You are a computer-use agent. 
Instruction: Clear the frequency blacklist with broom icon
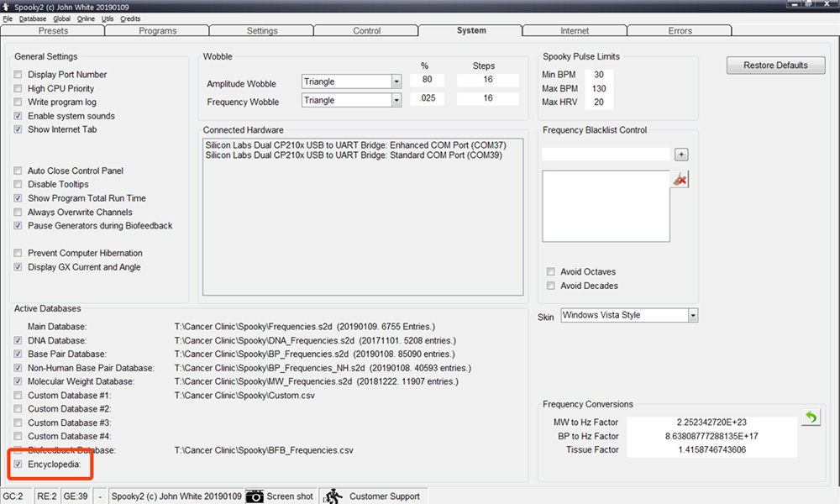coord(680,179)
